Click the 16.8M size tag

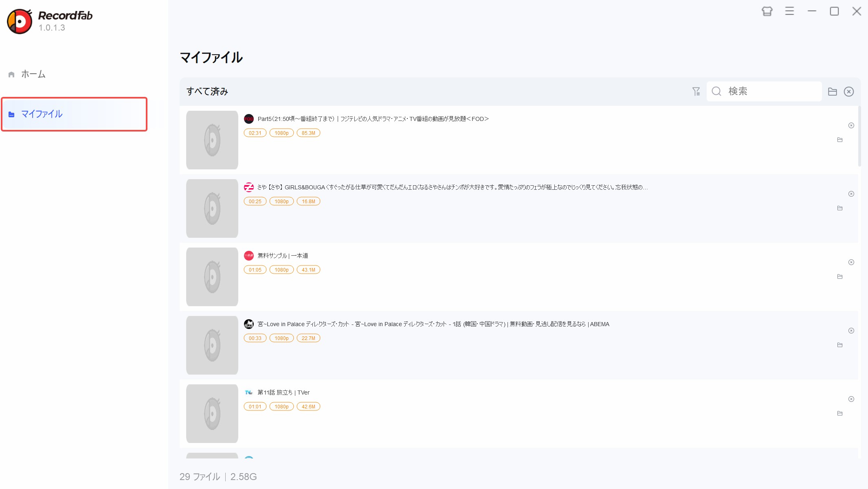pyautogui.click(x=308, y=202)
